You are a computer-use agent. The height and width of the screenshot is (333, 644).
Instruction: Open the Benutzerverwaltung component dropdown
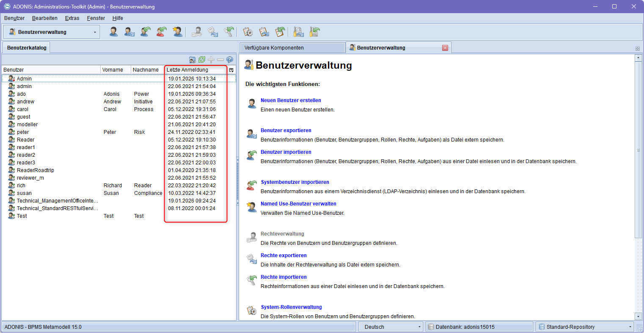[x=94, y=32]
